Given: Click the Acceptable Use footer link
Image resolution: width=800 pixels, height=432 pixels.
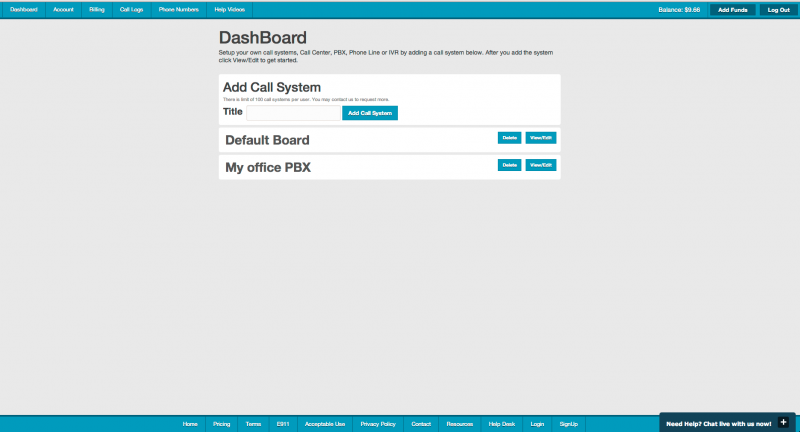Looking at the screenshot, I should point(325,424).
